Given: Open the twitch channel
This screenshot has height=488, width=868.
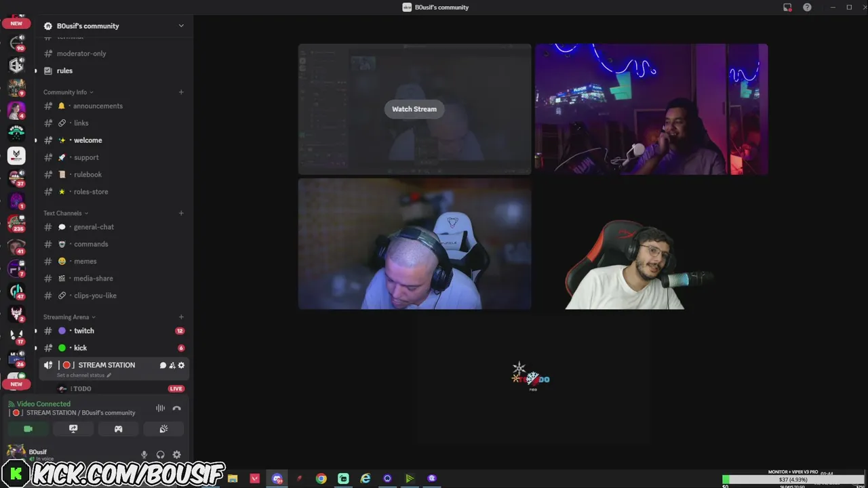Looking at the screenshot, I should click(x=114, y=331).
